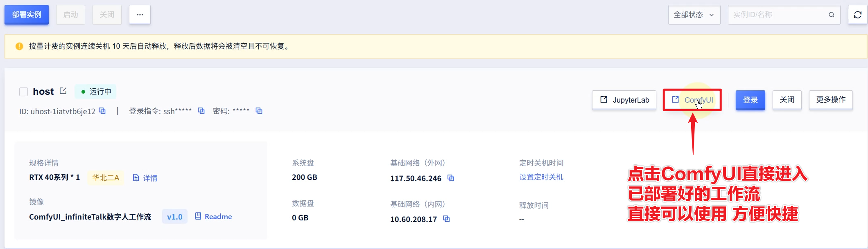Image resolution: width=868 pixels, height=249 pixels.
Task: Click the search magnifier icon
Action: [x=831, y=15]
